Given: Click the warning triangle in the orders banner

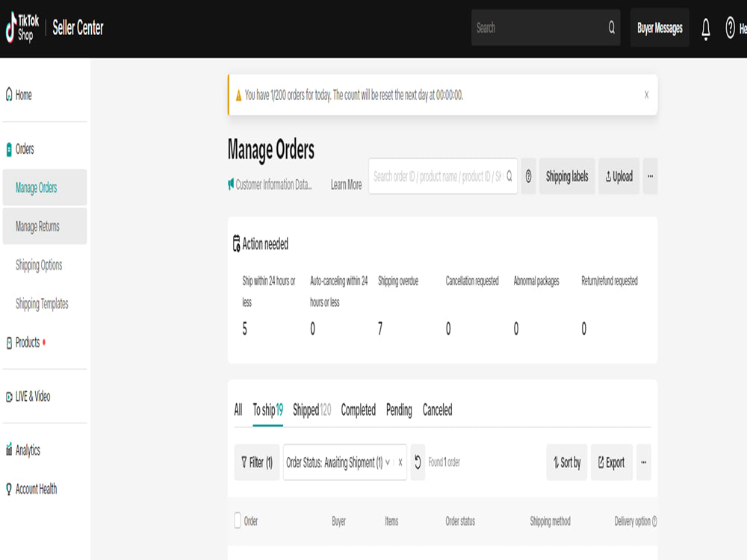Looking at the screenshot, I should [x=239, y=96].
